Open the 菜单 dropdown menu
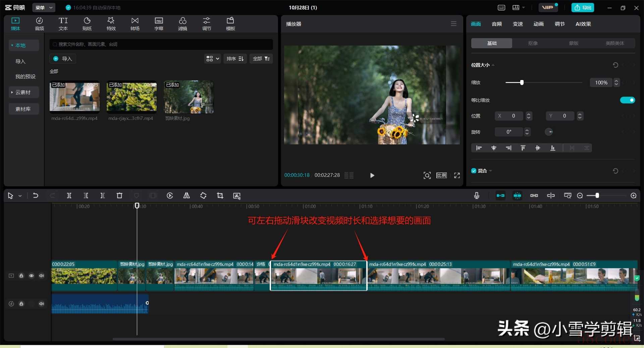Image resolution: width=644 pixels, height=348 pixels. 44,7
